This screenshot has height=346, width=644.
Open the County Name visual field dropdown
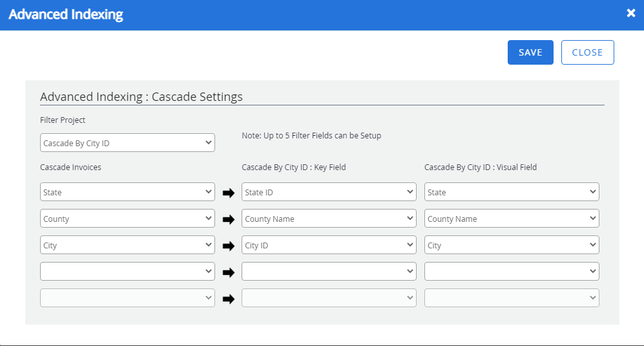point(511,219)
